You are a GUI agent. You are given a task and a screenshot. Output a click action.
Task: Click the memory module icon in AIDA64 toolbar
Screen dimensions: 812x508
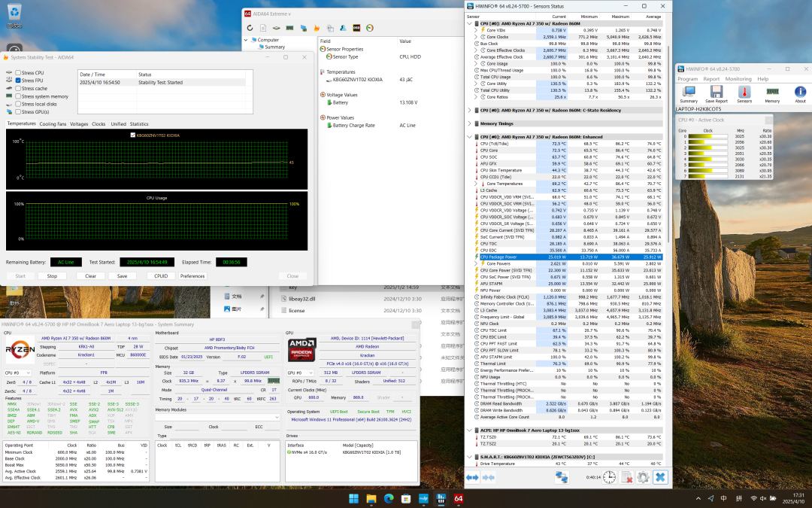click(290, 28)
